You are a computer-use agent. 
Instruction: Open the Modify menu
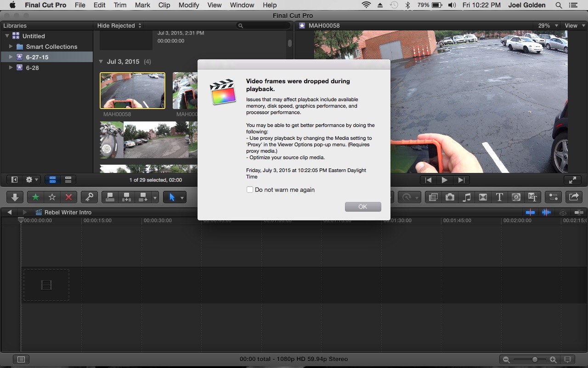tap(189, 5)
